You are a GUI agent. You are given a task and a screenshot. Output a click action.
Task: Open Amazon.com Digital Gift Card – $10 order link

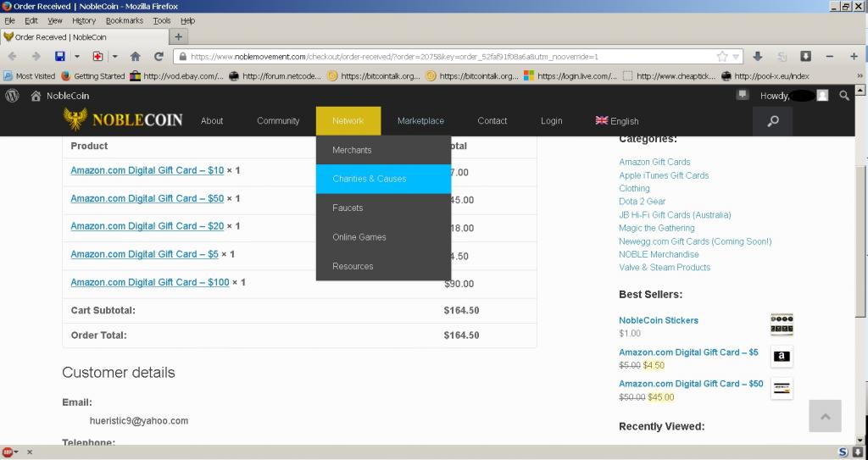(147, 170)
